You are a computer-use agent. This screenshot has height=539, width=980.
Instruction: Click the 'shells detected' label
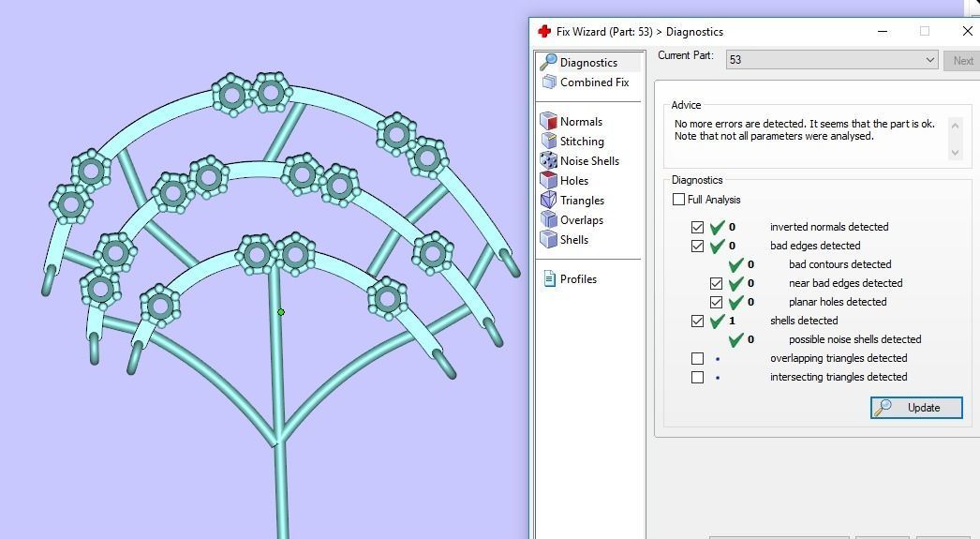(804, 321)
